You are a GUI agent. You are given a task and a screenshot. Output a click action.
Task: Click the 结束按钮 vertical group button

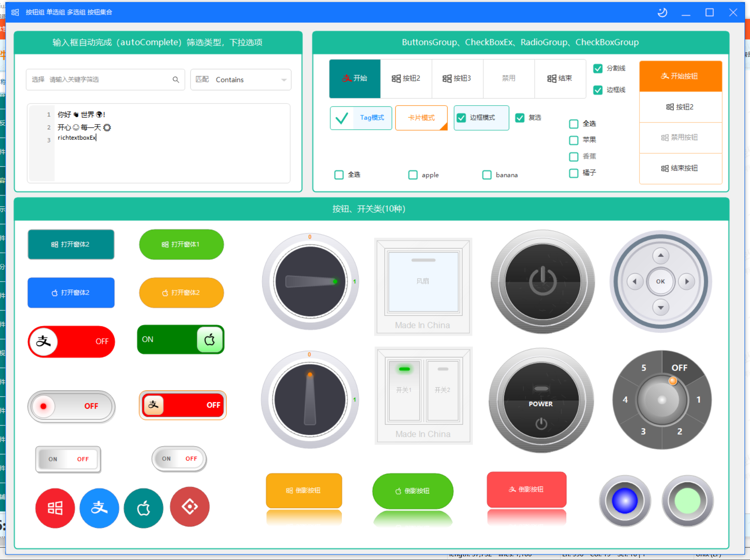pyautogui.click(x=681, y=168)
